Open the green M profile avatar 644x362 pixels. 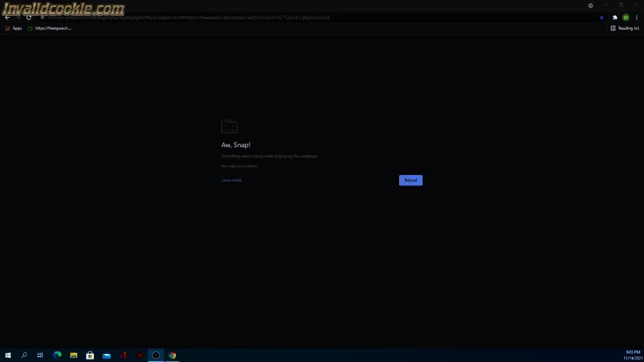(x=626, y=18)
